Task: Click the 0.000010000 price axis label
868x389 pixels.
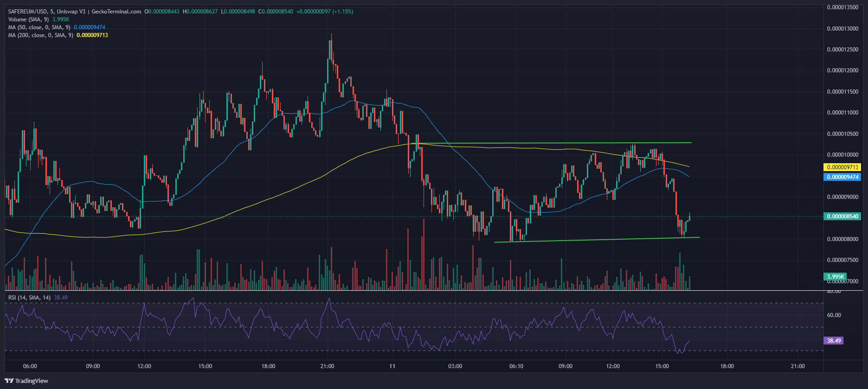Action: tap(842, 155)
